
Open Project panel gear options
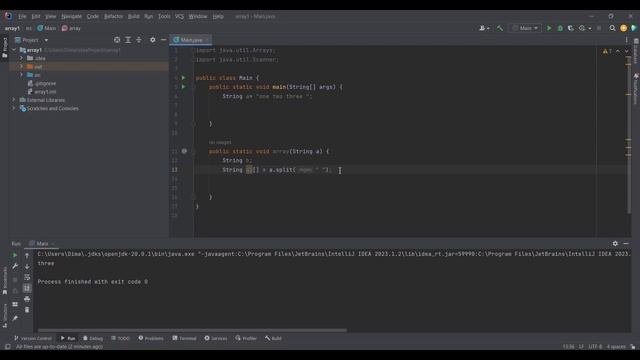(153, 40)
